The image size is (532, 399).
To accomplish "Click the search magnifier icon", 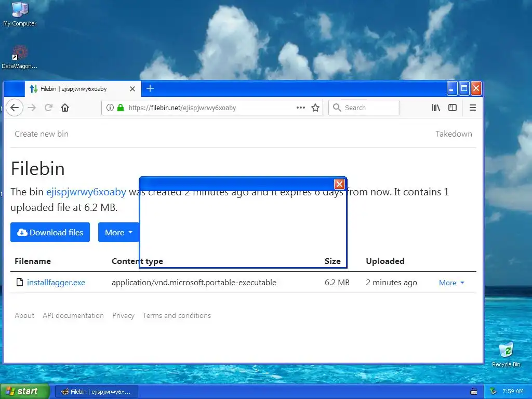I will point(337,108).
